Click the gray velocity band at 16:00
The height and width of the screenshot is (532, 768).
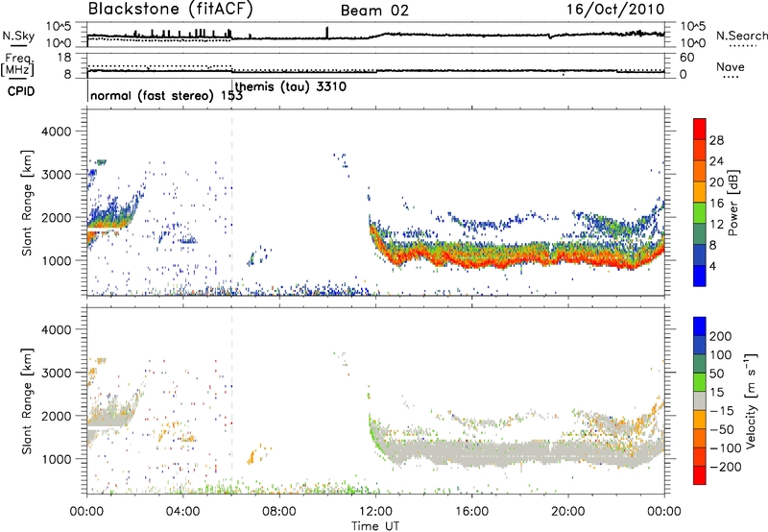click(x=471, y=453)
